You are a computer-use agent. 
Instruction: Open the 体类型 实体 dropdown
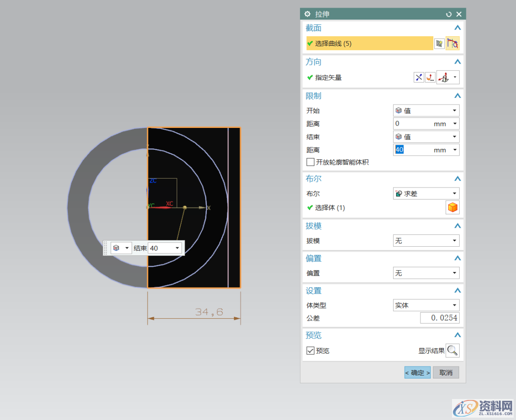(426, 304)
